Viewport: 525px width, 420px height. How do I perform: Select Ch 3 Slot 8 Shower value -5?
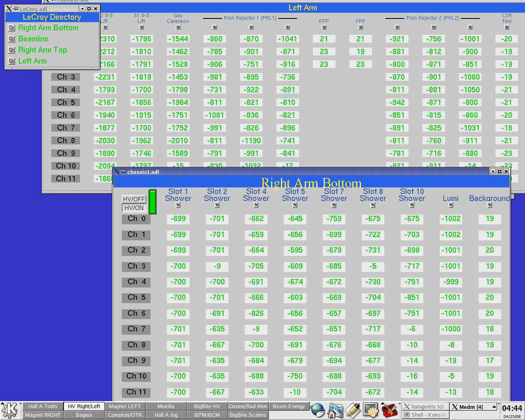pos(373,266)
